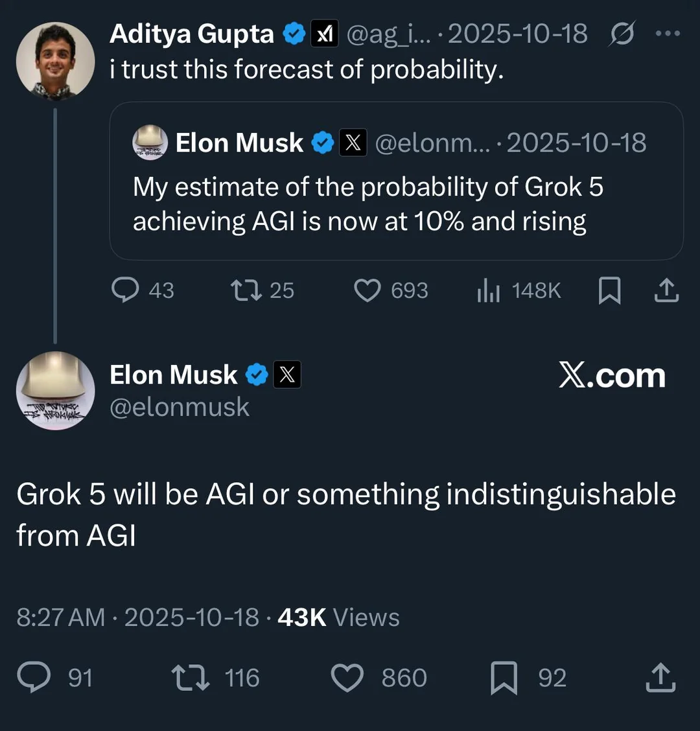Bookmark Aditya Gupta's post
The width and height of the screenshot is (700, 731).
pyautogui.click(x=609, y=291)
